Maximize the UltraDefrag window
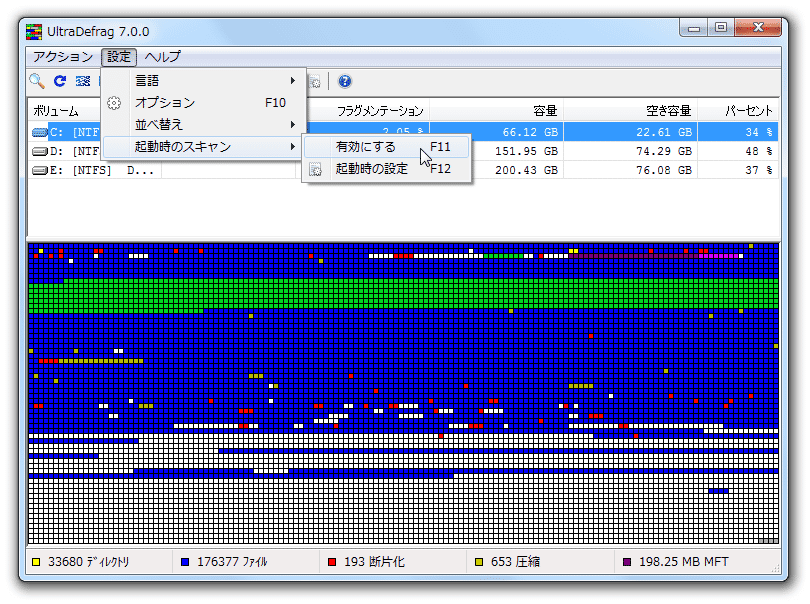This screenshot has width=810, height=604. (721, 27)
